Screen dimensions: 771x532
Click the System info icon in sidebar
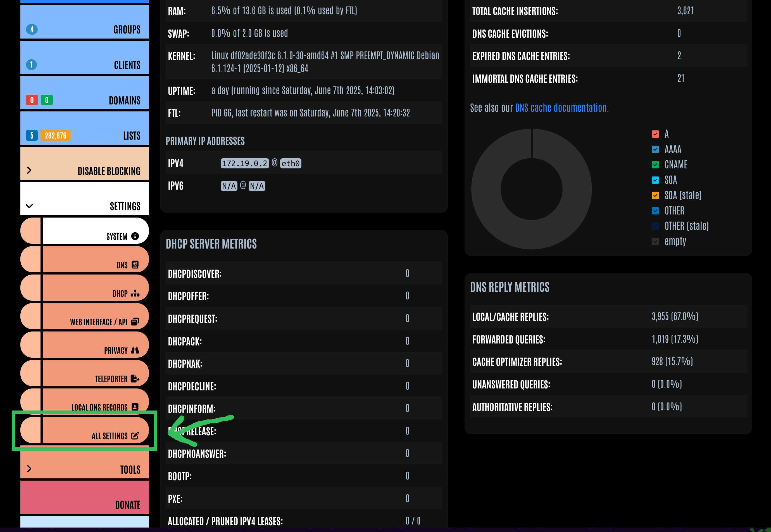click(x=135, y=236)
